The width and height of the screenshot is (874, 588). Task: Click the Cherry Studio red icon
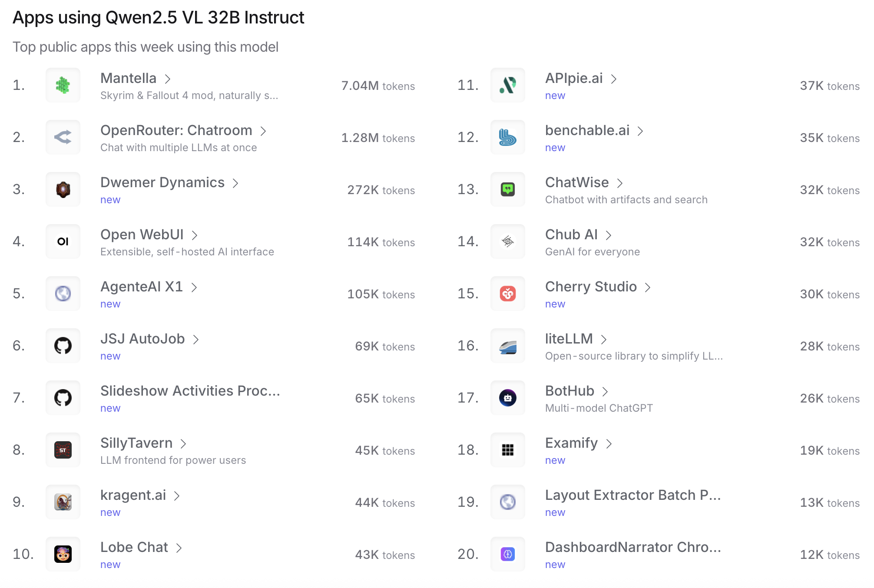click(508, 294)
